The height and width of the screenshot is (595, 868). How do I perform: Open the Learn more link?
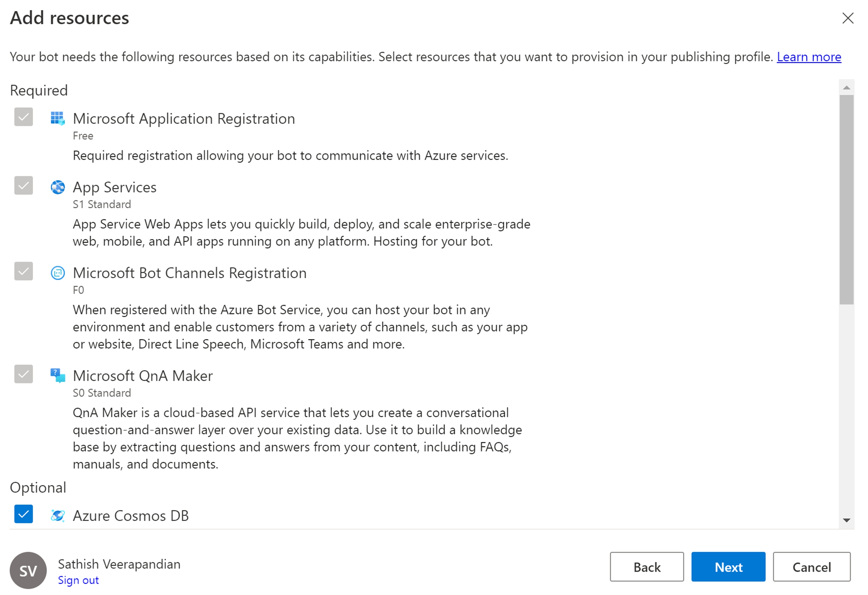pyautogui.click(x=809, y=57)
